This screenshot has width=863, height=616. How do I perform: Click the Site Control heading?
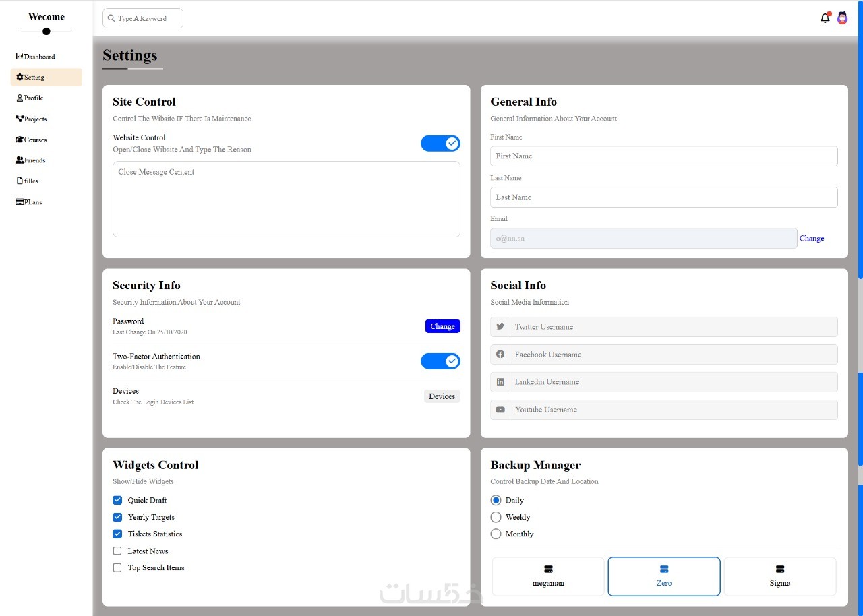[x=144, y=102]
